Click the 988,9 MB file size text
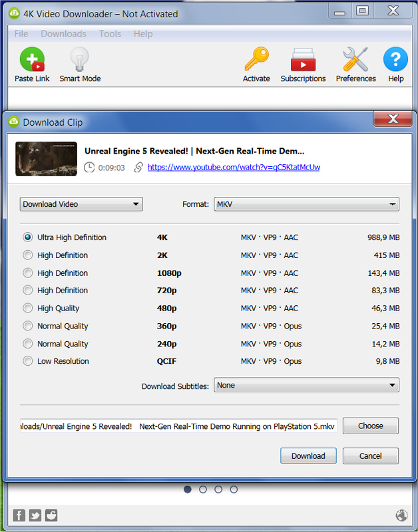The image size is (418, 532). pyautogui.click(x=383, y=237)
